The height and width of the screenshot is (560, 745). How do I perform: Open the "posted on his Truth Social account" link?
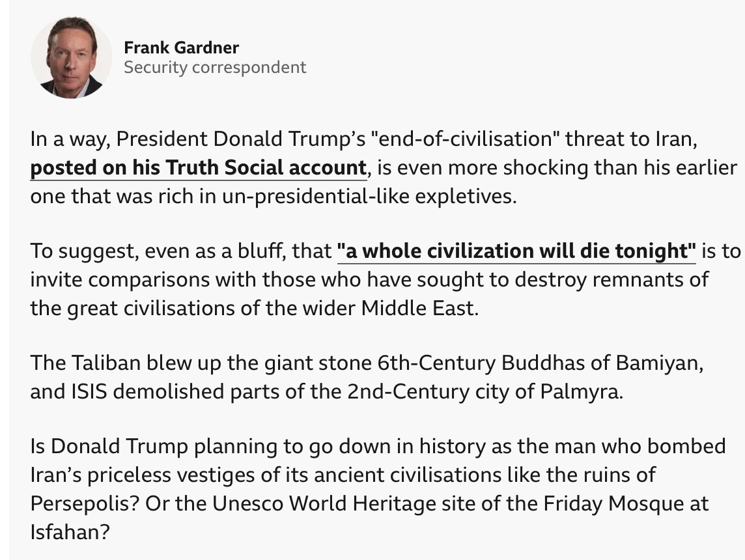tap(199, 168)
